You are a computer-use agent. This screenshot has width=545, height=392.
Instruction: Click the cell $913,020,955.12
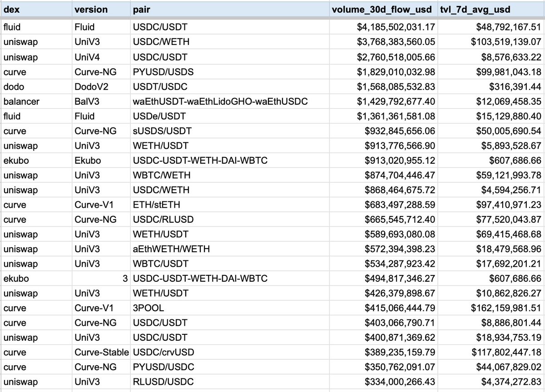[384, 160]
